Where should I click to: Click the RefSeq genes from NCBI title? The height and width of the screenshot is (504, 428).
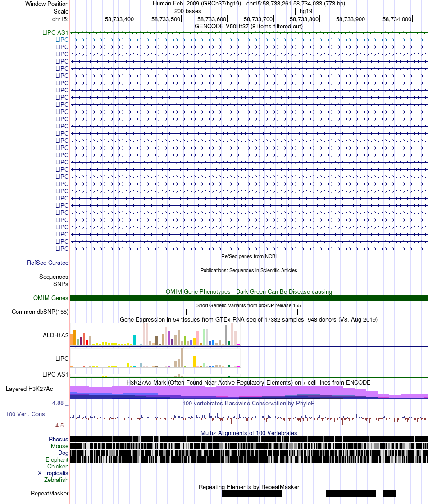(x=249, y=256)
